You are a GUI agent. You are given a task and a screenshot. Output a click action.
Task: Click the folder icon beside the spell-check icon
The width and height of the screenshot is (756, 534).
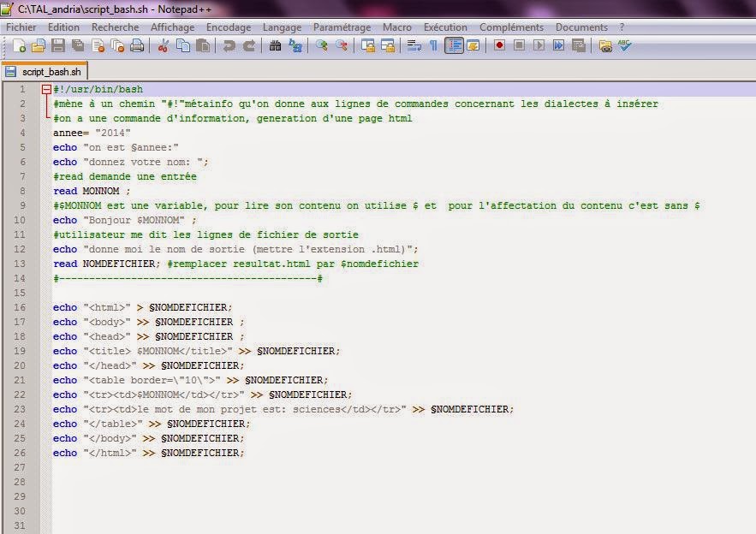point(605,46)
